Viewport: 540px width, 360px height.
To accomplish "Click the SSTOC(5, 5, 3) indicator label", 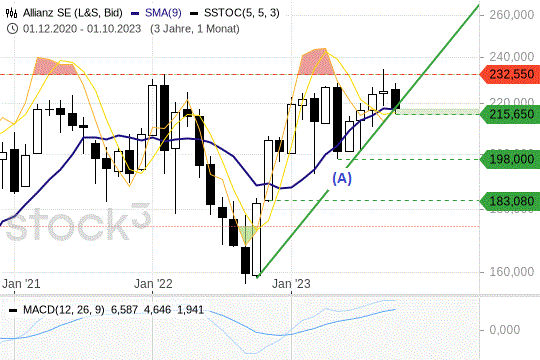I will [242, 13].
